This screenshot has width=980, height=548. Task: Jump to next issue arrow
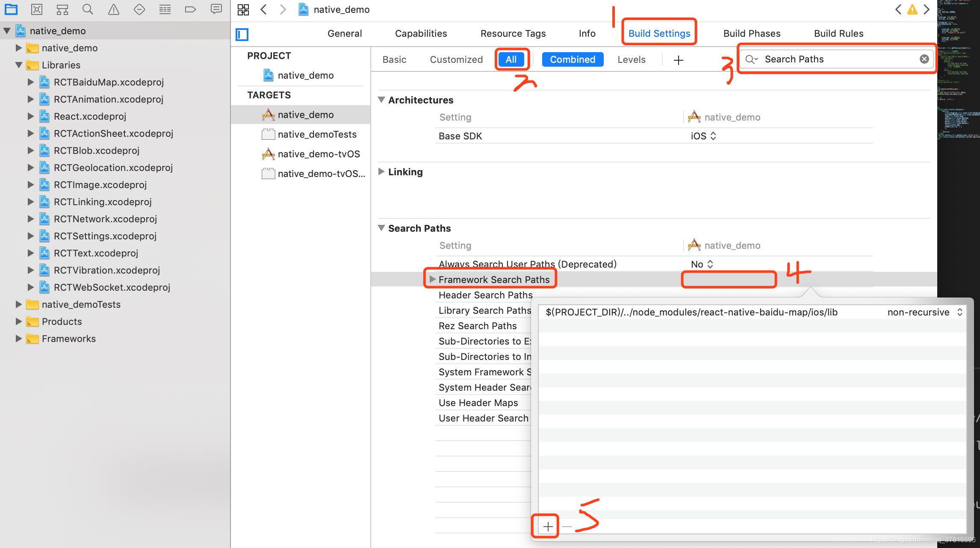pos(927,9)
